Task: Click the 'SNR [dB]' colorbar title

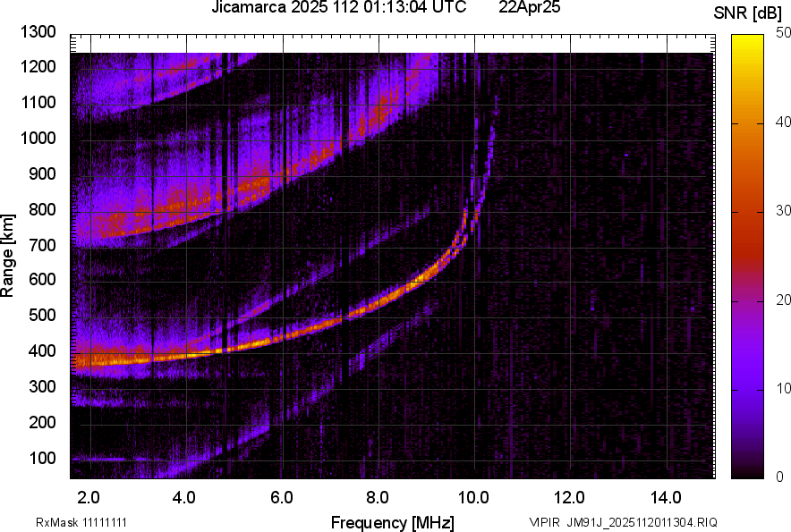Action: pyautogui.click(x=748, y=13)
